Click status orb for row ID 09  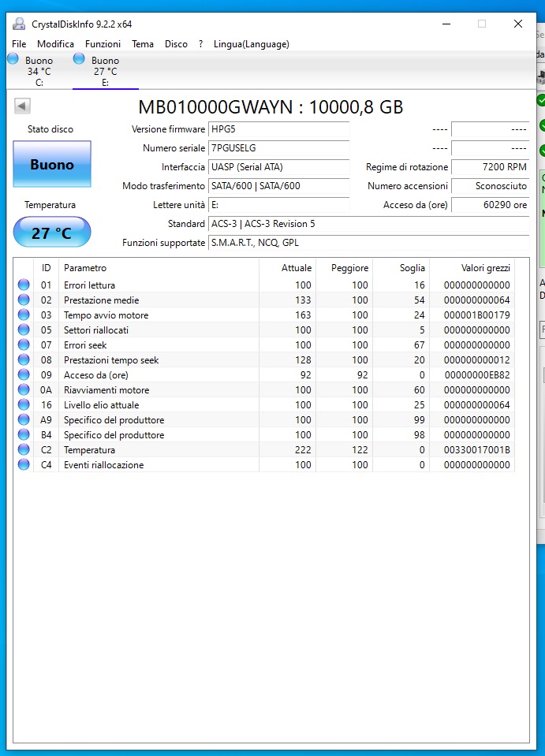click(24, 374)
